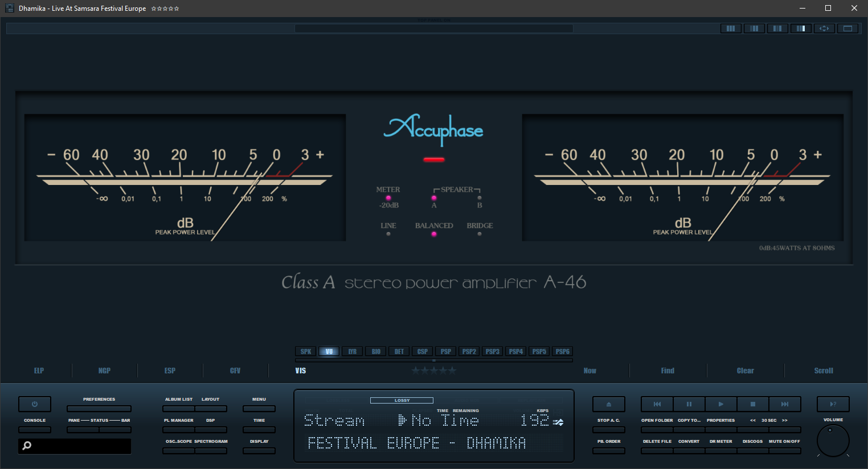The image size is (868, 469).
Task: Click the shuffle icon next to 192 kbps
Action: 559,422
